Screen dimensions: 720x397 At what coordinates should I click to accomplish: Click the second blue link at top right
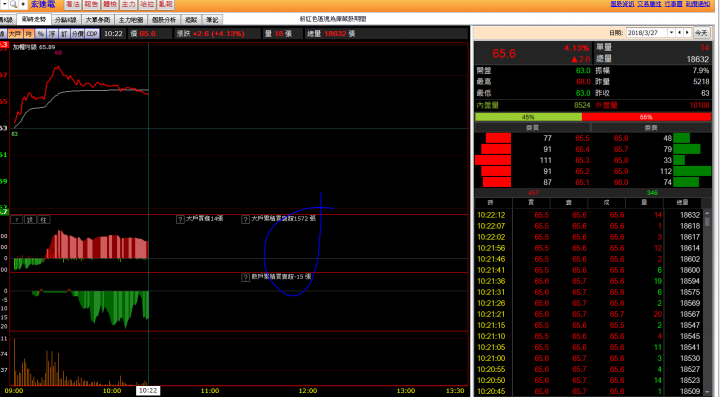click(649, 4)
